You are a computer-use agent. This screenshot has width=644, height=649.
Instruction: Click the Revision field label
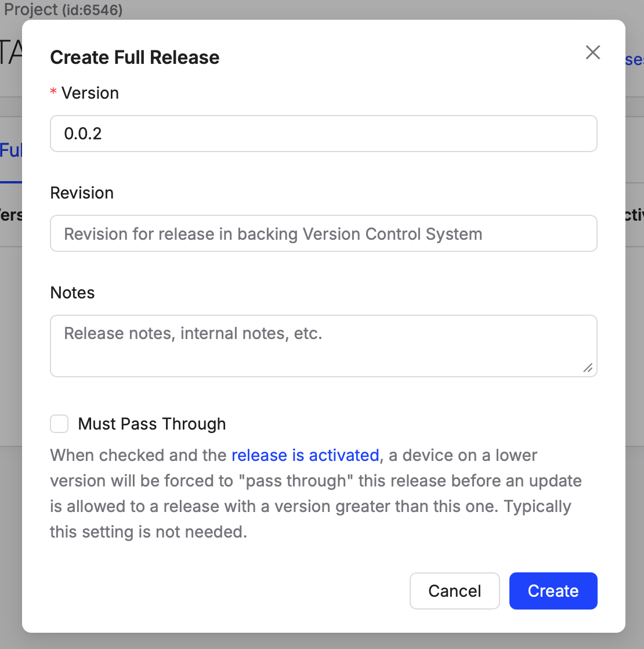pyautogui.click(x=82, y=193)
